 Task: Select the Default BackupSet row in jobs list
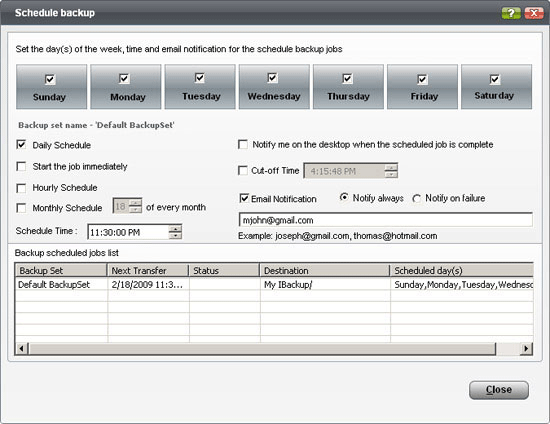[274, 284]
